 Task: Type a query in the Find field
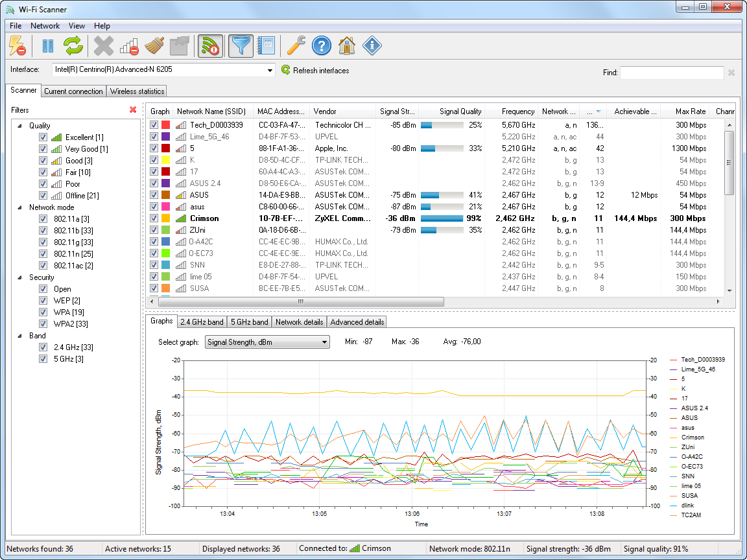[x=672, y=73]
